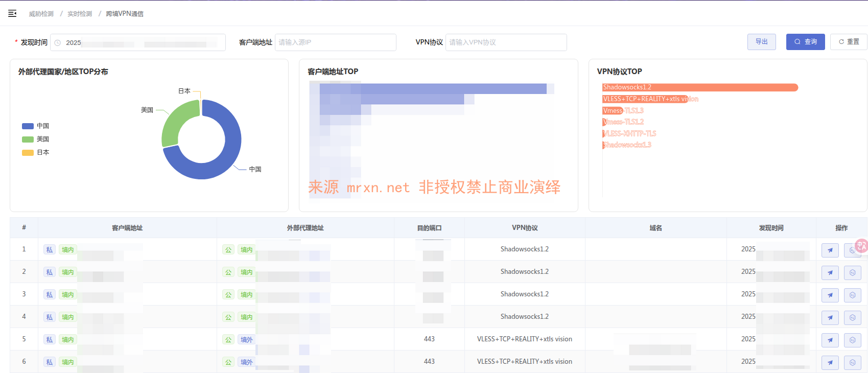This screenshot has height=373, width=868.
Task: Click port 443 in row 5
Action: pyautogui.click(x=429, y=339)
